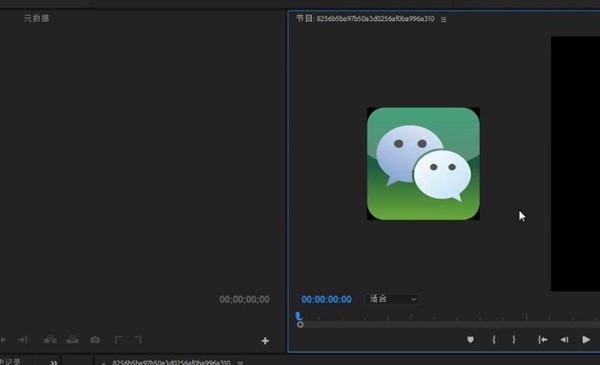600x365 pixels.
Task: Click the Insert icon in Source monitor
Action: 50,339
